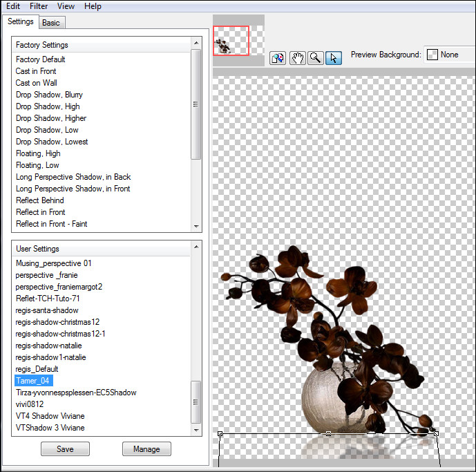Click the Factory Settings scrollbar thumb

pos(196,104)
